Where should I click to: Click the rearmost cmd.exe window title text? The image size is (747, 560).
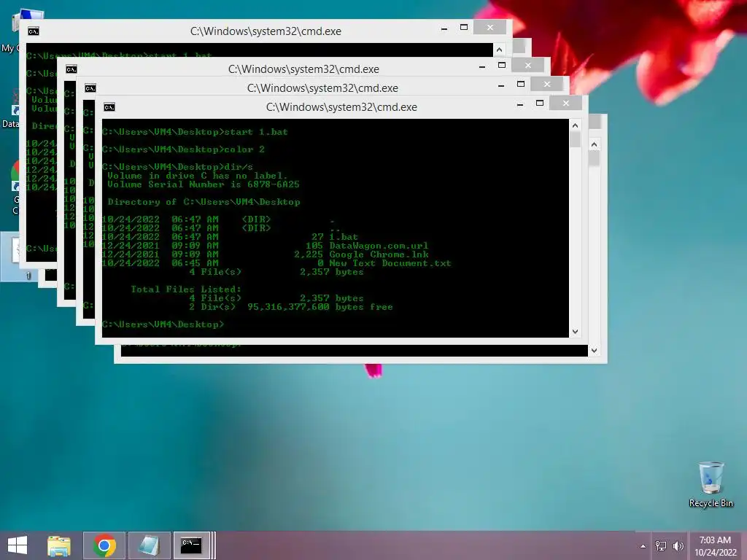click(266, 31)
